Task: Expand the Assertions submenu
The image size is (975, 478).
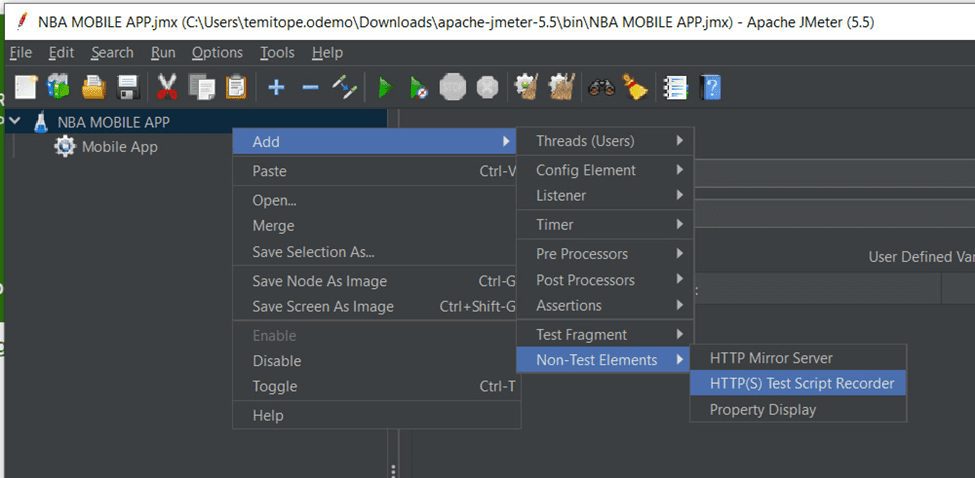Action: point(605,305)
